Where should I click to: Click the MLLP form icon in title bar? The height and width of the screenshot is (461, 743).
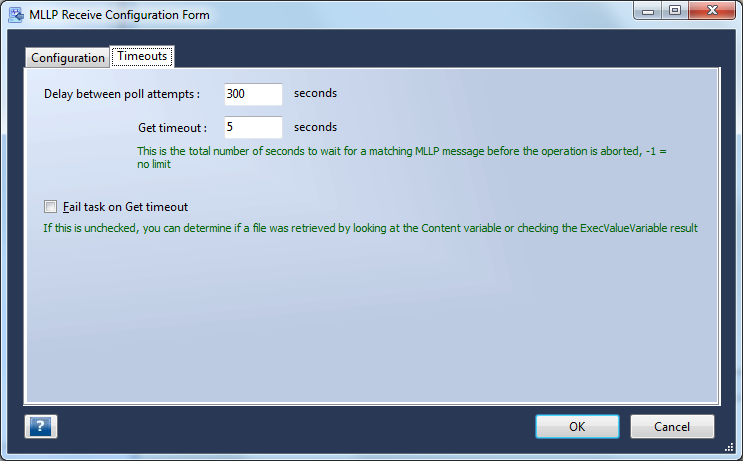[x=16, y=15]
